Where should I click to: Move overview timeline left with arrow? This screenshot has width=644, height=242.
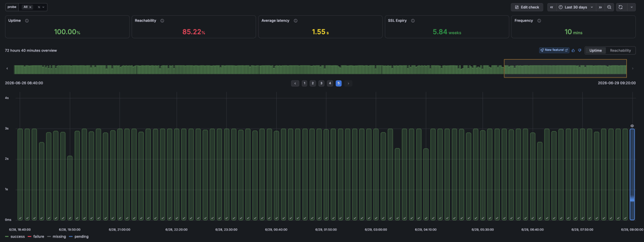(8, 69)
